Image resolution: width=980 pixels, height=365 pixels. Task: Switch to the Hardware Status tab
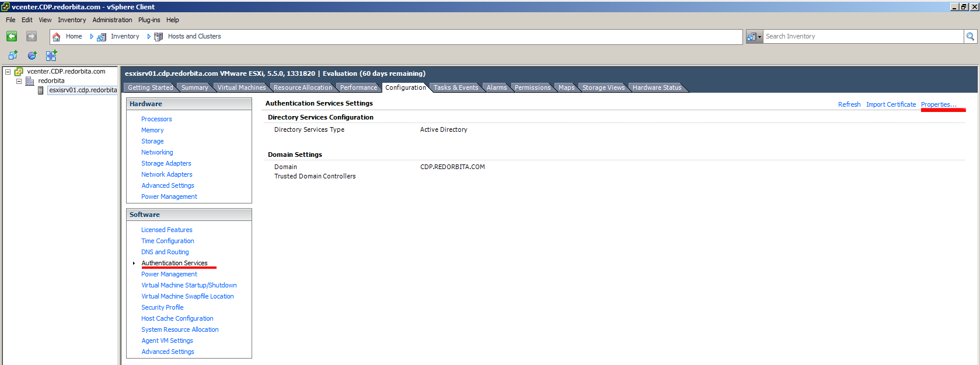[657, 87]
